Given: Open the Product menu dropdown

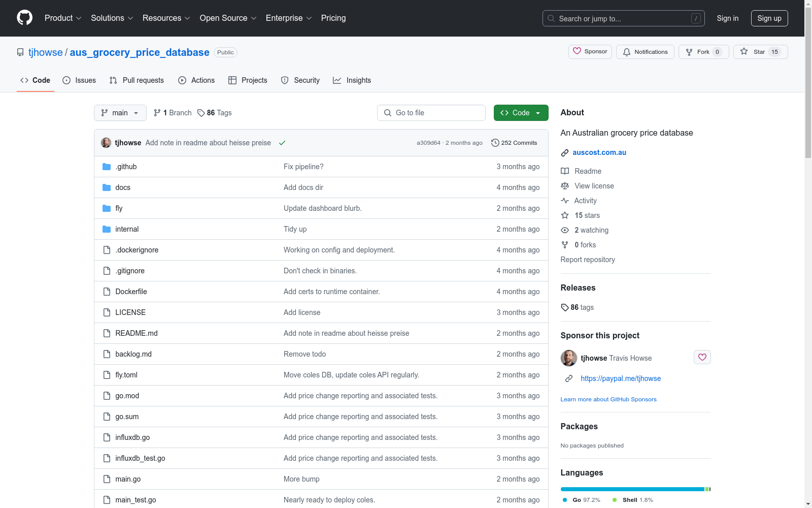Looking at the screenshot, I should coord(63,18).
